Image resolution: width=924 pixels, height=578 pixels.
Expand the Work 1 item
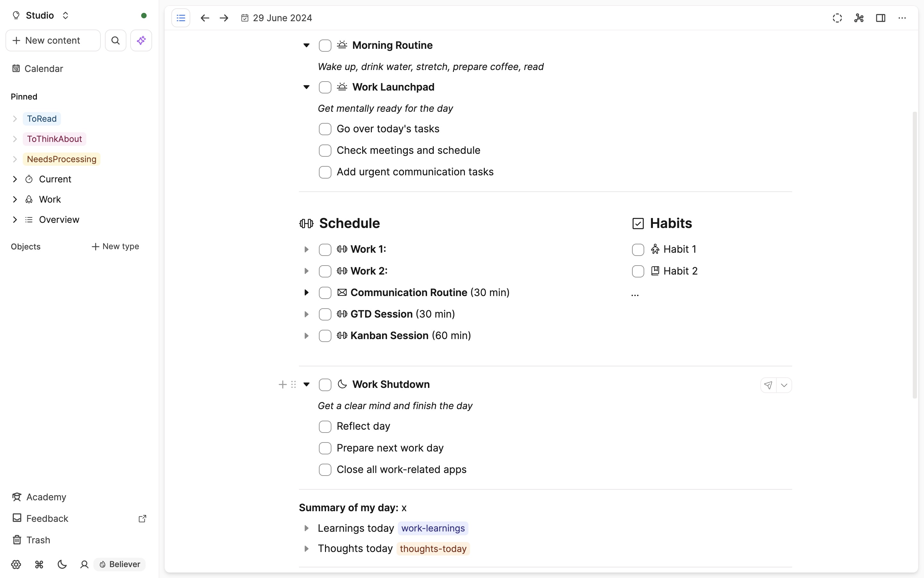(x=306, y=250)
